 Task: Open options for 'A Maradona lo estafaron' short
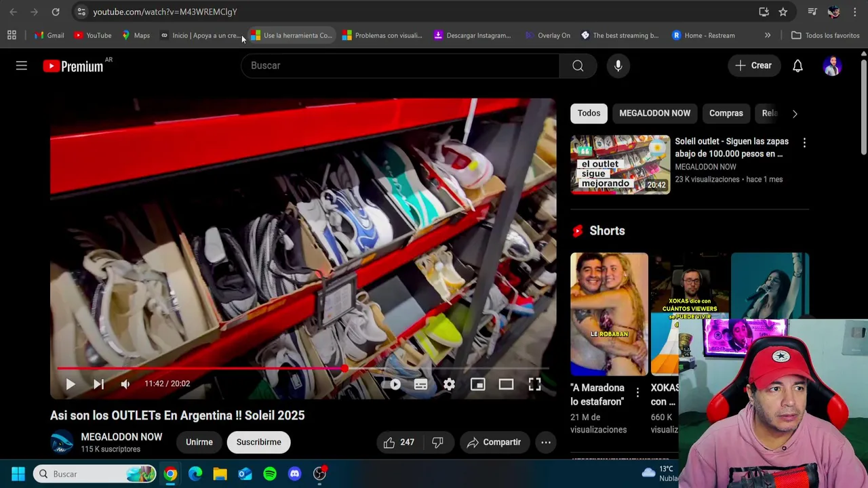(x=637, y=392)
